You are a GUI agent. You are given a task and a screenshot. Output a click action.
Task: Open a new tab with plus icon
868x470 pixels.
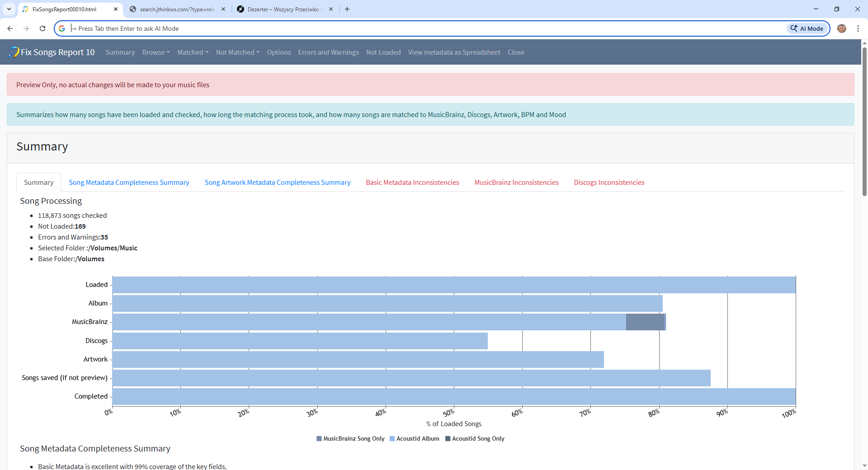pos(347,9)
